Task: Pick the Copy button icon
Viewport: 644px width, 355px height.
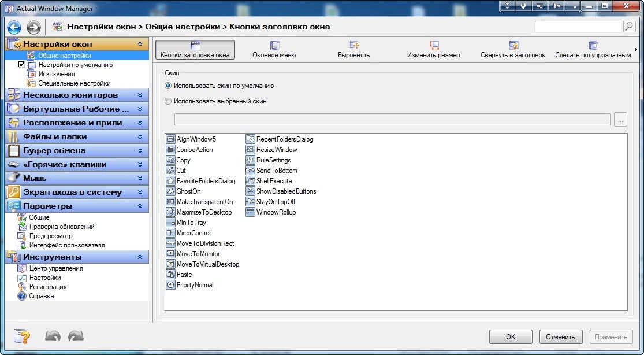Action: 170,160
